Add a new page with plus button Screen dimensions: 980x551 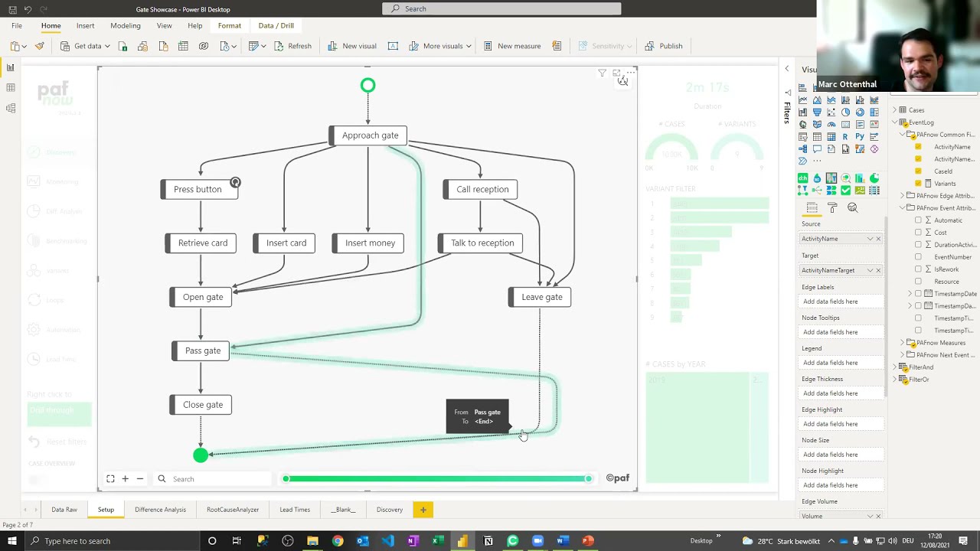(423, 510)
